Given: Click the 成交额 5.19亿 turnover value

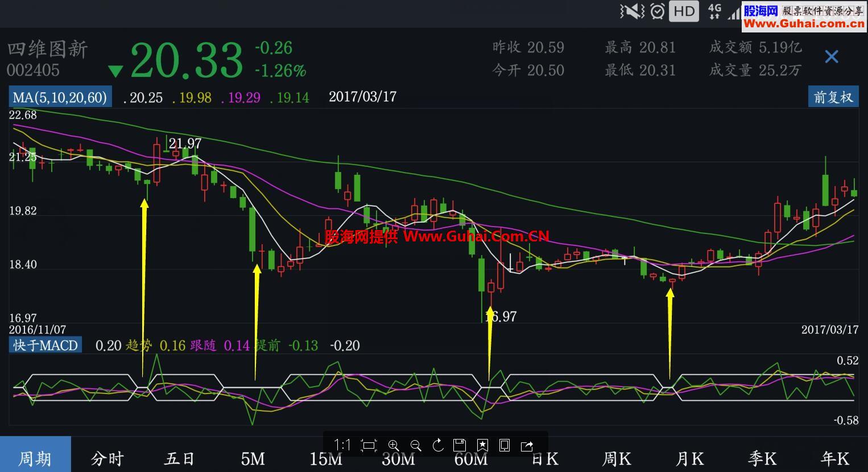Looking at the screenshot, I should [x=756, y=47].
